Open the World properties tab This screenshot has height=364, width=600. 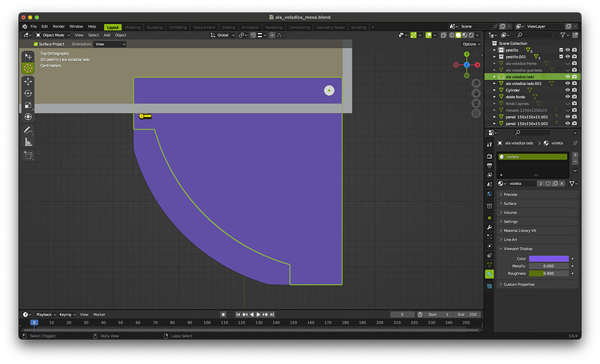(490, 194)
